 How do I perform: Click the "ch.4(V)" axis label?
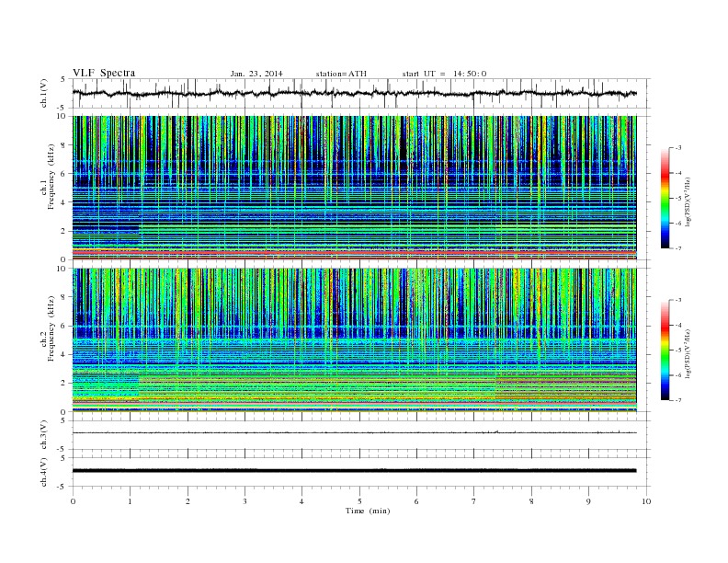(44, 472)
